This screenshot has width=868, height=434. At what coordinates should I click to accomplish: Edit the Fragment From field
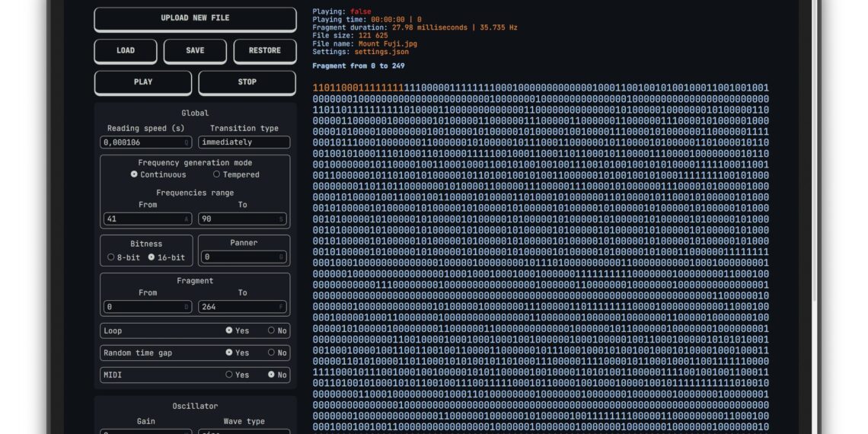145,307
